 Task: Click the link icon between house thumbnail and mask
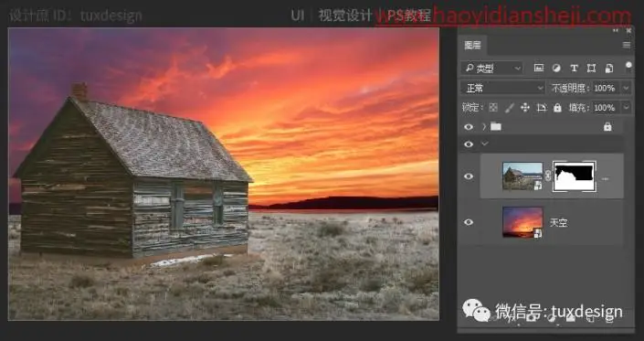[x=547, y=176]
